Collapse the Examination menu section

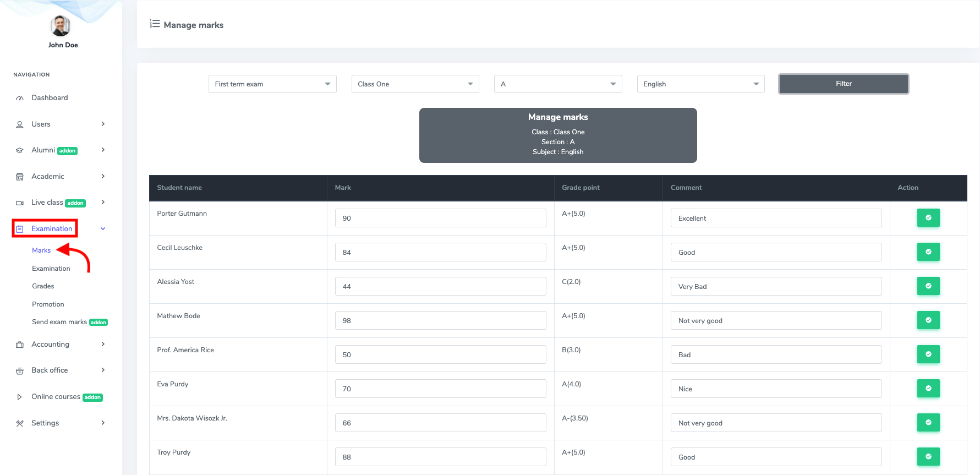coord(103,229)
